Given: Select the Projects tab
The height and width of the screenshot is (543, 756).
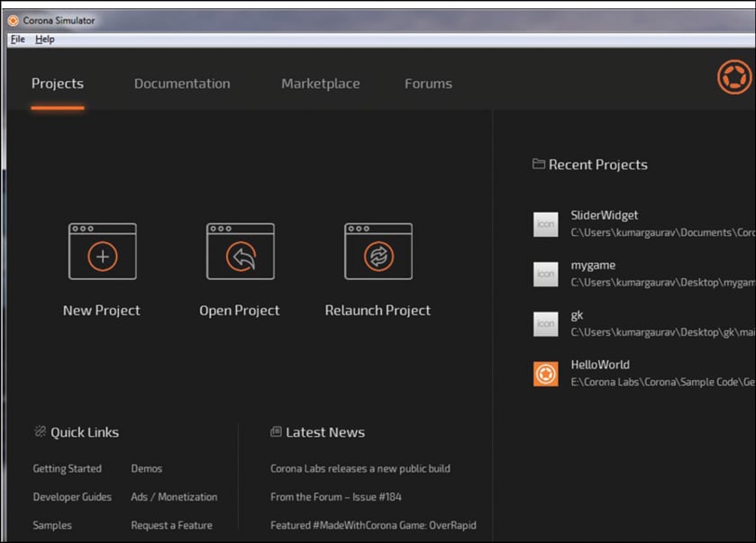Looking at the screenshot, I should pos(58,84).
